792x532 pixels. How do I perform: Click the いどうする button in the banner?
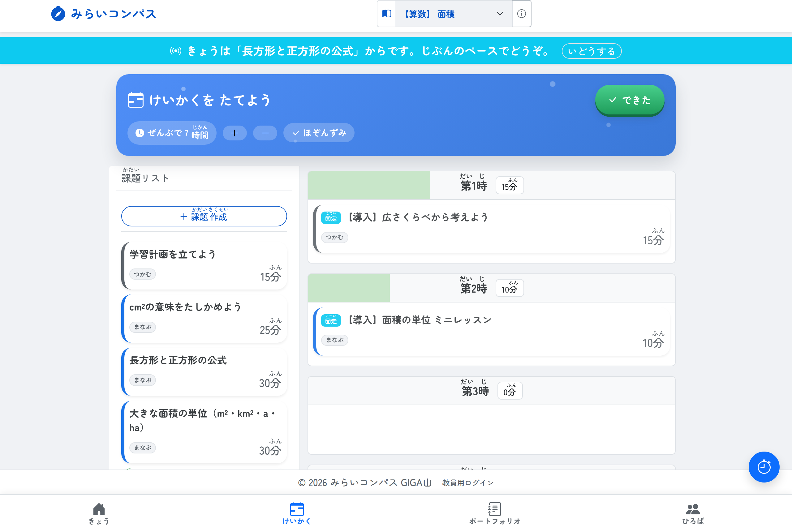[x=592, y=51]
